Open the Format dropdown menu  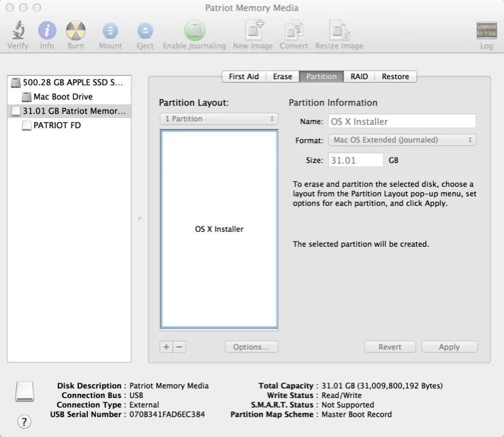(x=402, y=140)
